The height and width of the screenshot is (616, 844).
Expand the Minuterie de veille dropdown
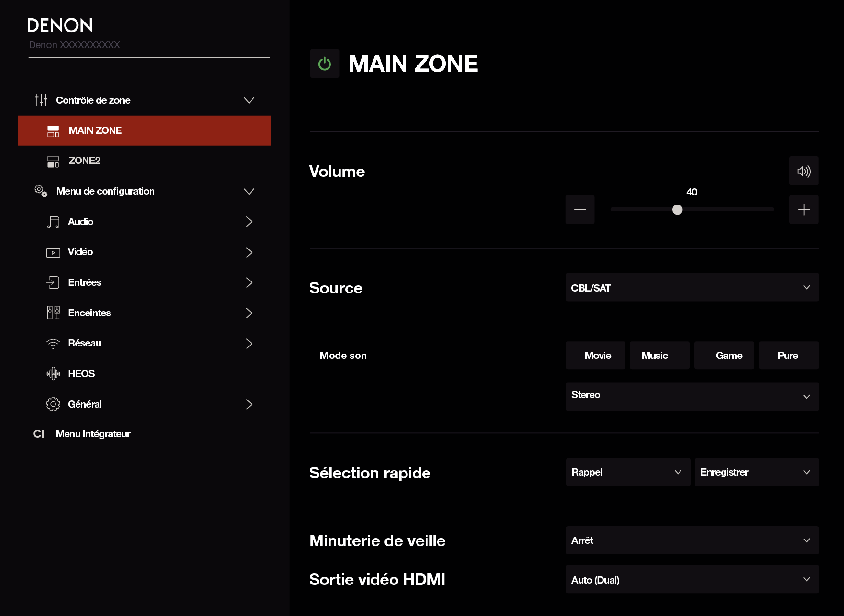point(691,540)
